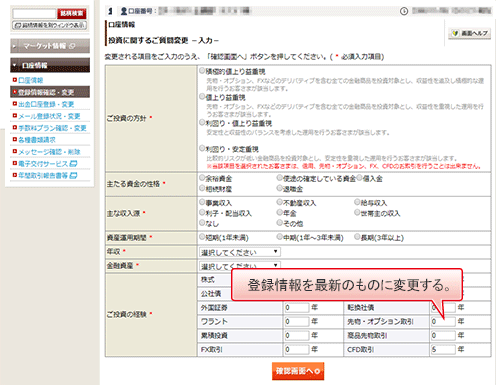Click the CFD取引 years input field
Viewport: 500px width, 385px height.
click(x=443, y=349)
